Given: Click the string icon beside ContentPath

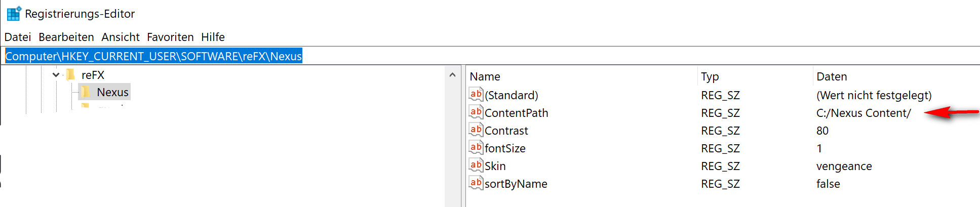Looking at the screenshot, I should [476, 112].
